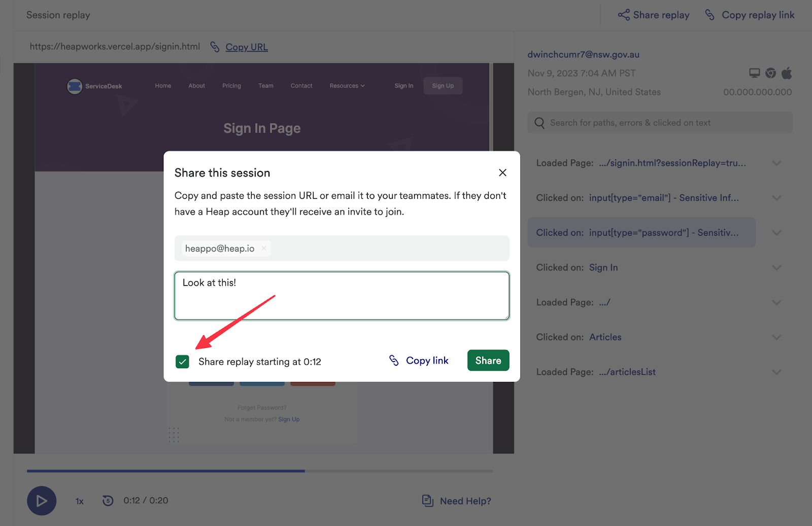Remove the heappo@heap.io email chip
Viewport: 812px width, 526px height.
[x=264, y=248]
